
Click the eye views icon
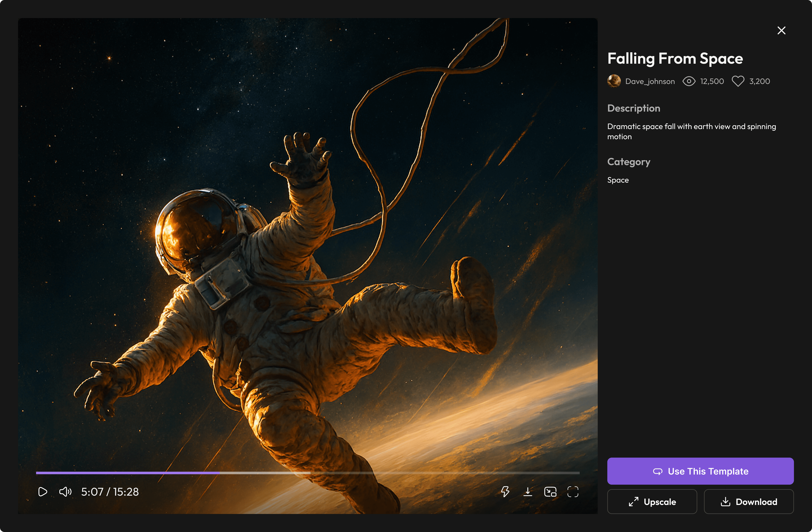[689, 81]
